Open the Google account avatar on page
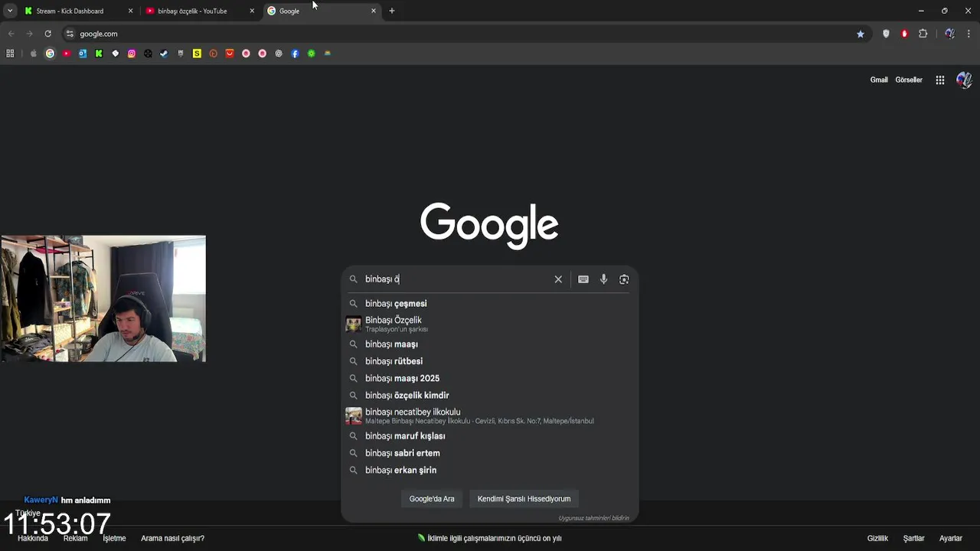980x551 pixels. (x=964, y=80)
